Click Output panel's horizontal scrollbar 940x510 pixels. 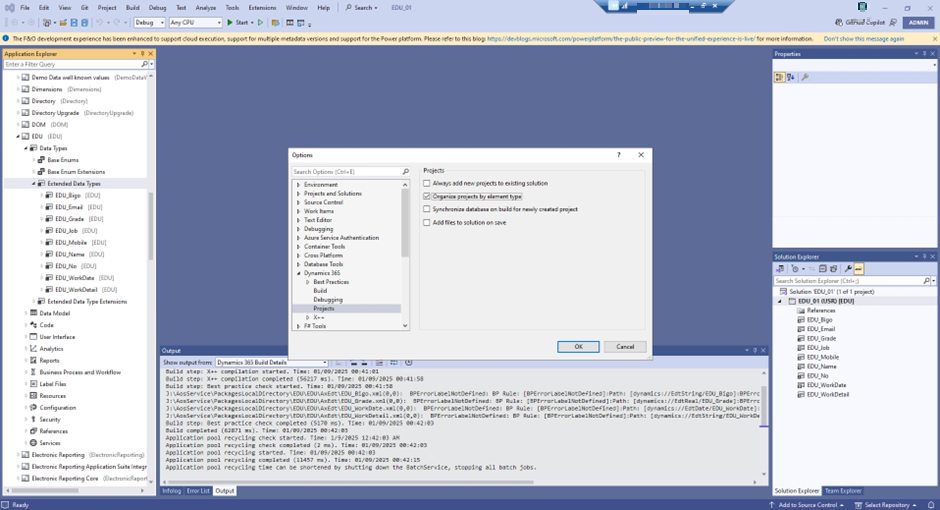coord(352,482)
